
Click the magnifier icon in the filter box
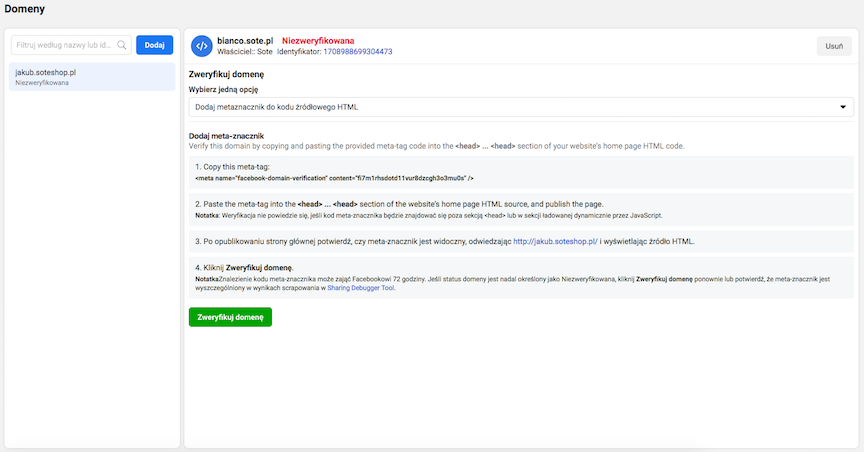(122, 45)
